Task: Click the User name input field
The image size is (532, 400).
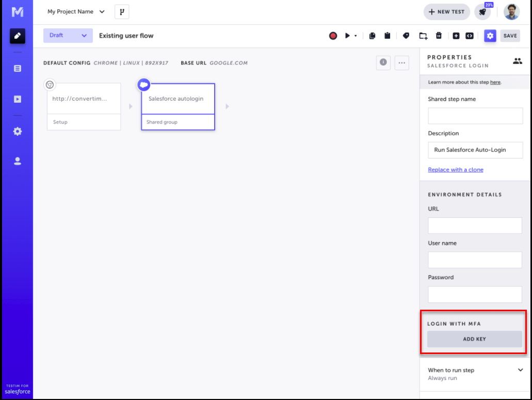Action: tap(475, 260)
